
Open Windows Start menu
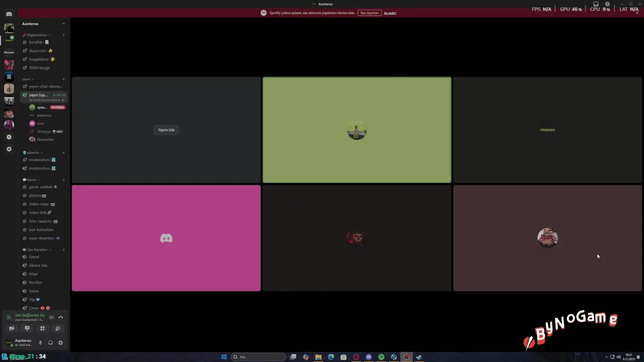coord(224,357)
